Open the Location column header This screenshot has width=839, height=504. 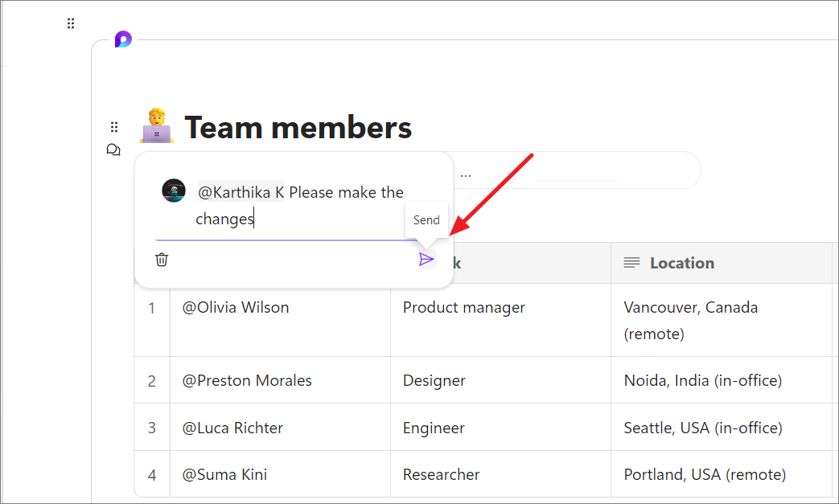(x=681, y=263)
